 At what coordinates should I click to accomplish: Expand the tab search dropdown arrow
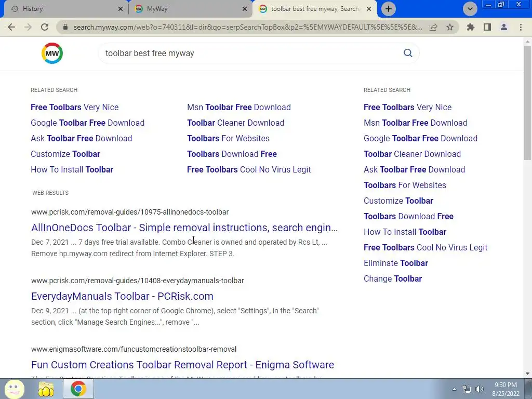point(470,9)
